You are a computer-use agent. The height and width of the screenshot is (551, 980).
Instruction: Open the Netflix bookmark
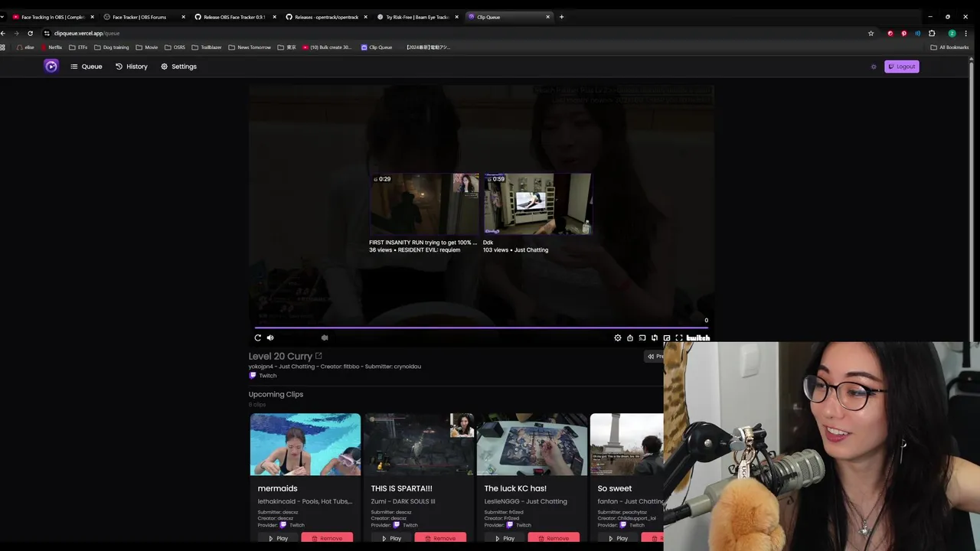click(x=51, y=47)
